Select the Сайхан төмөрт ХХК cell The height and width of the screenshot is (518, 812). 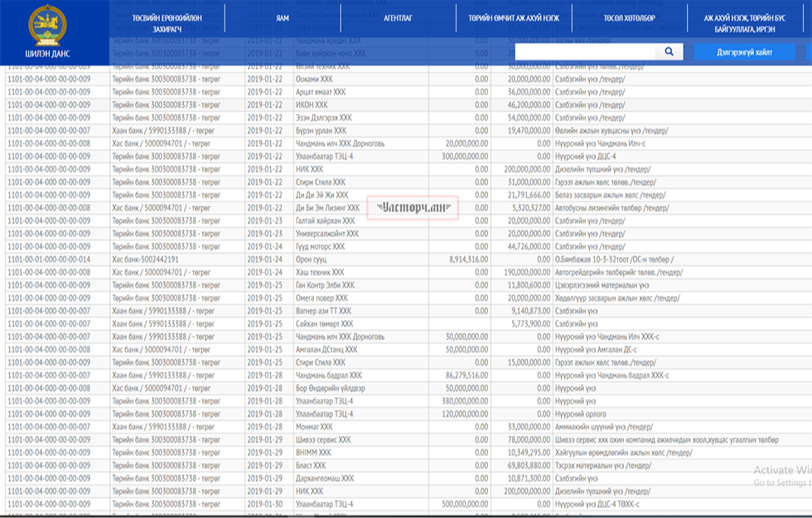point(324,324)
